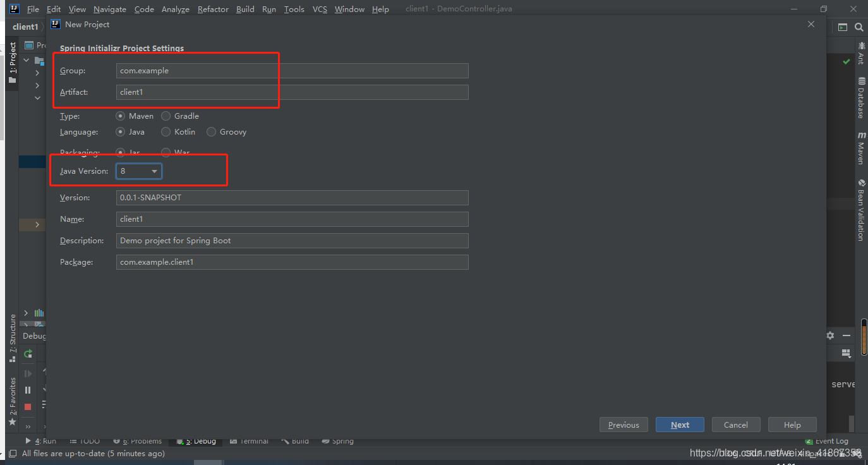Open the Bean Validation tool window
This screenshot has height=465, width=868.
tap(861, 210)
